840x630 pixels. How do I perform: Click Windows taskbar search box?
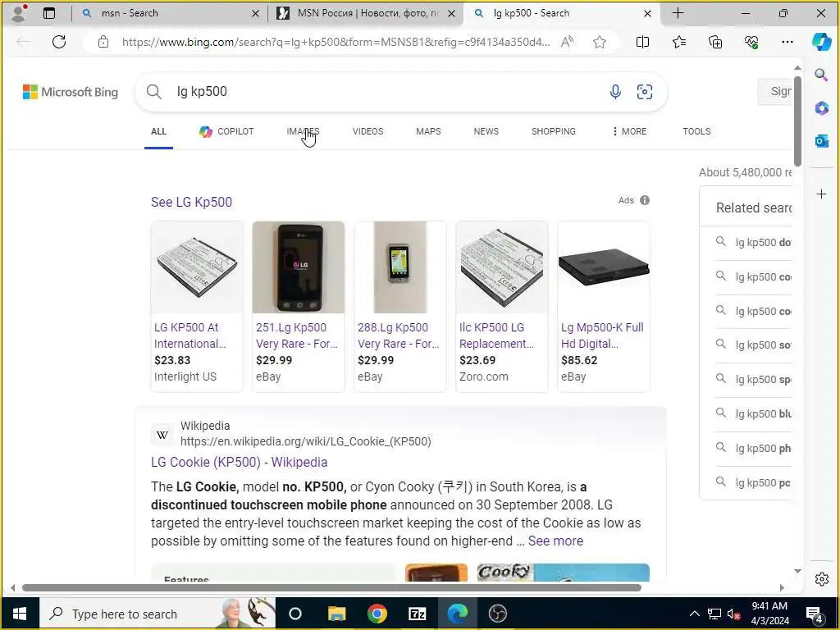point(157,614)
